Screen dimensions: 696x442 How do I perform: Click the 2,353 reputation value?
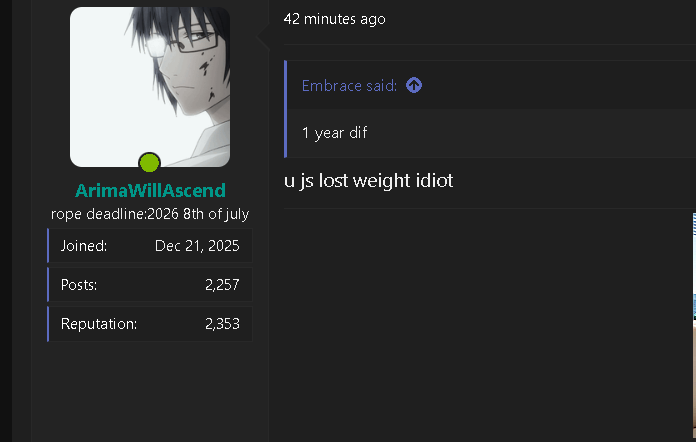coord(222,324)
